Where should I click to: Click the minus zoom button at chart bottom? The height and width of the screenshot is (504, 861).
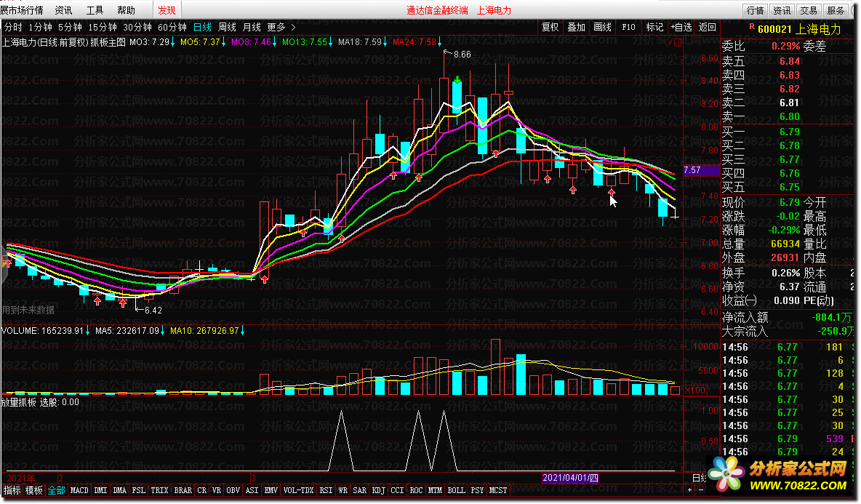(701, 489)
